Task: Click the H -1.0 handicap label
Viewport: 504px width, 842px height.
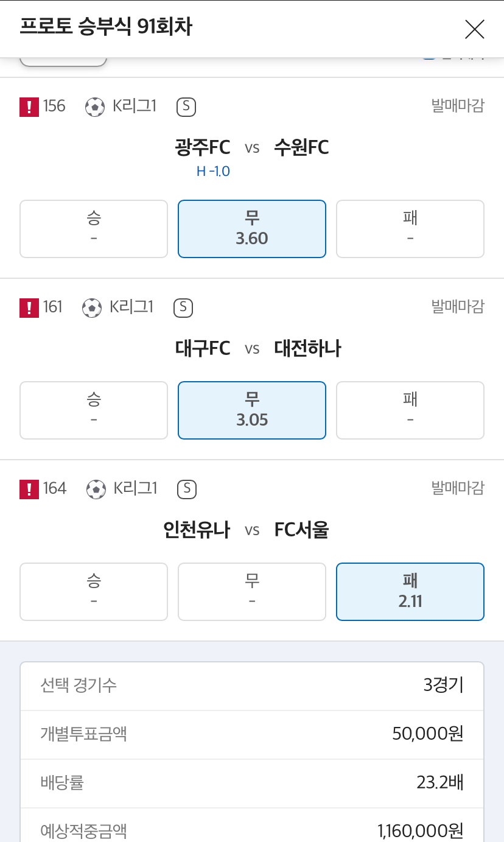Action: (x=213, y=172)
